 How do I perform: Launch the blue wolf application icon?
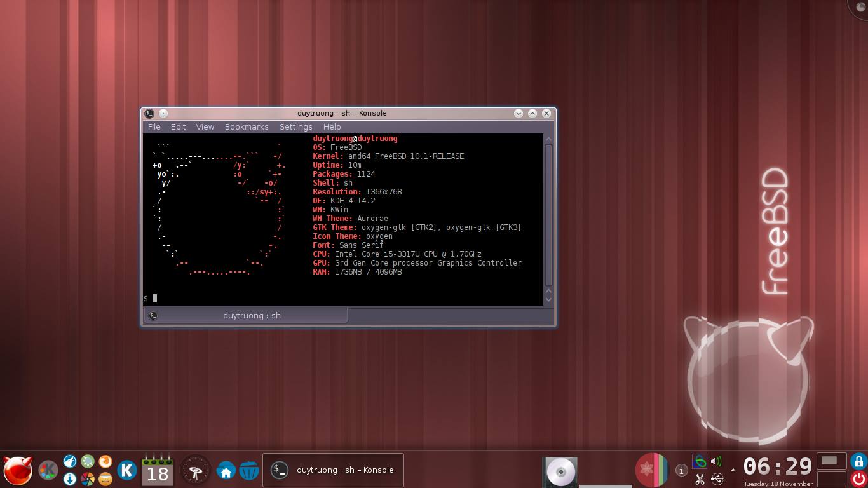point(70,461)
